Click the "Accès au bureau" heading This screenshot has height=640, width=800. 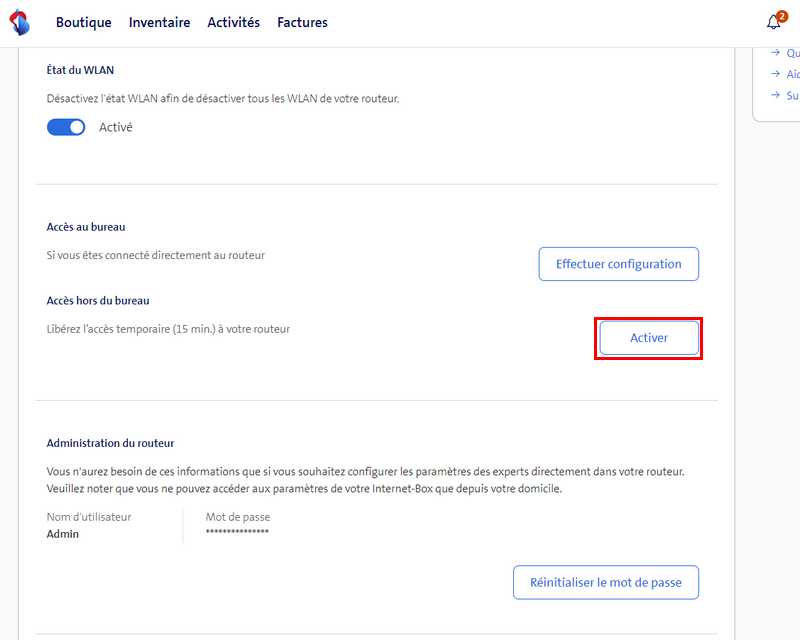pyautogui.click(x=86, y=227)
